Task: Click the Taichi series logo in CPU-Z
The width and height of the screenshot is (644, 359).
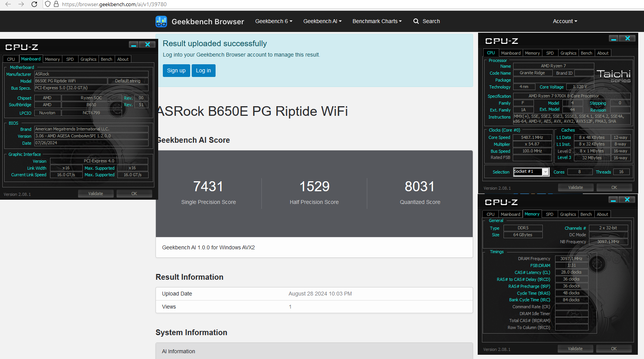Action: pos(614,75)
